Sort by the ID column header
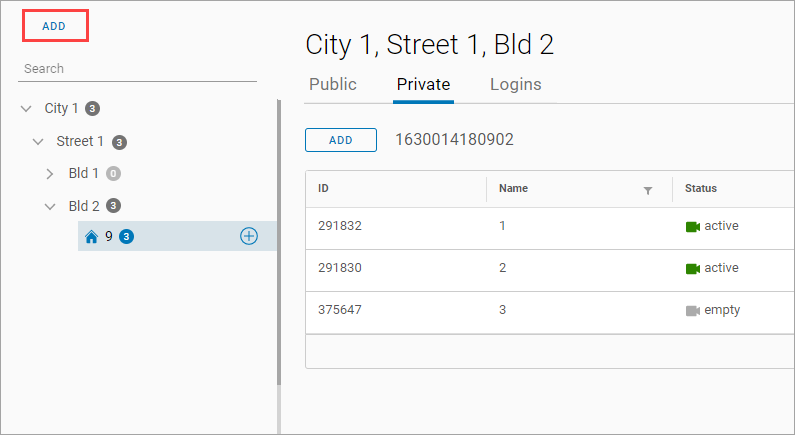The image size is (795, 435). pyautogui.click(x=324, y=188)
